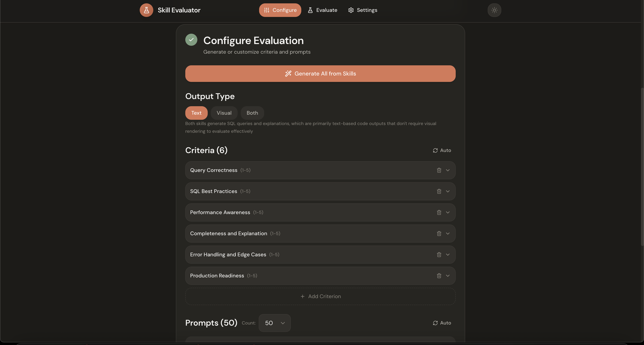This screenshot has width=644, height=345.
Task: Select Visual output type
Action: (x=224, y=113)
